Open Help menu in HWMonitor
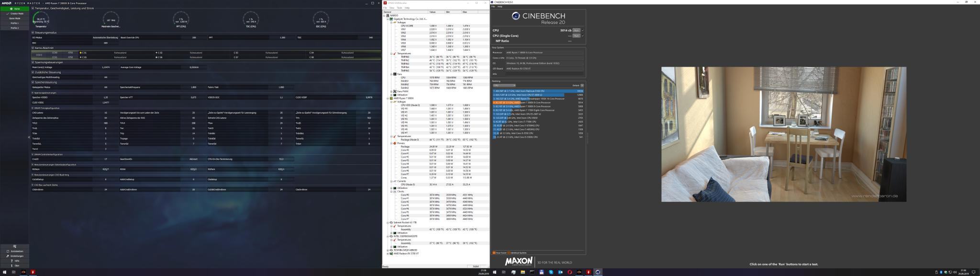This screenshot has height=276, width=980. click(407, 8)
